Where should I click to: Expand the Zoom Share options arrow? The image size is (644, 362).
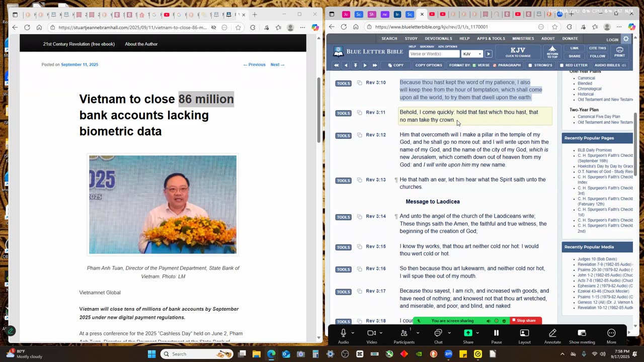click(477, 333)
